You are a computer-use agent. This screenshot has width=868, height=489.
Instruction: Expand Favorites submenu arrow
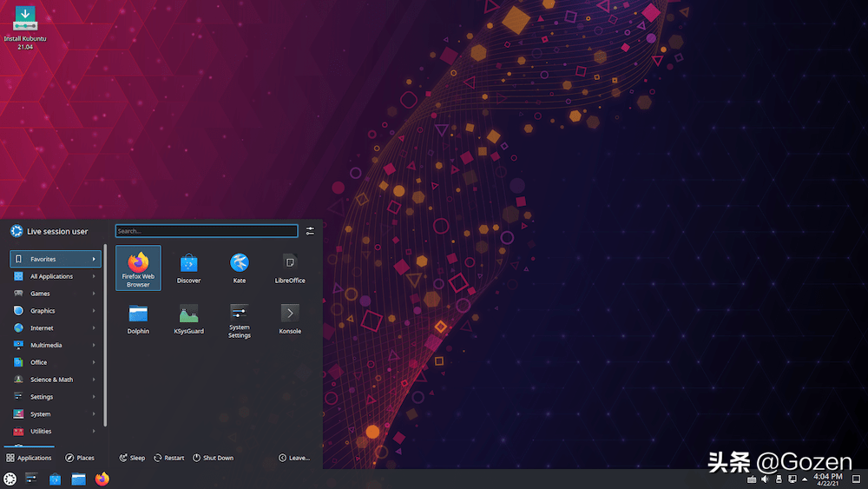tap(94, 259)
